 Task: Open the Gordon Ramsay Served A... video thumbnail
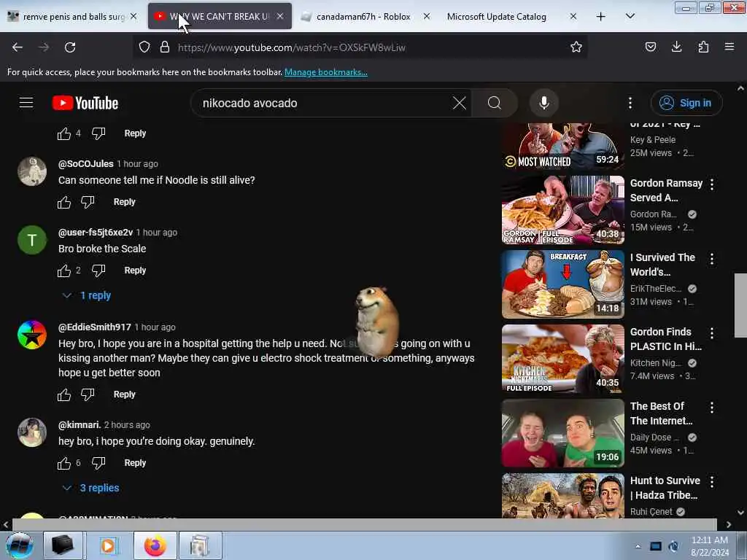click(x=562, y=210)
